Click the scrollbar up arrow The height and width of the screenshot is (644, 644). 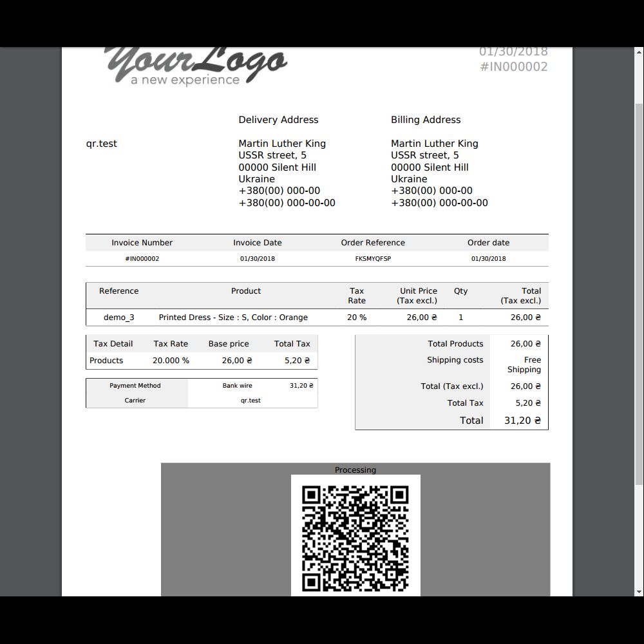pyautogui.click(x=639, y=52)
